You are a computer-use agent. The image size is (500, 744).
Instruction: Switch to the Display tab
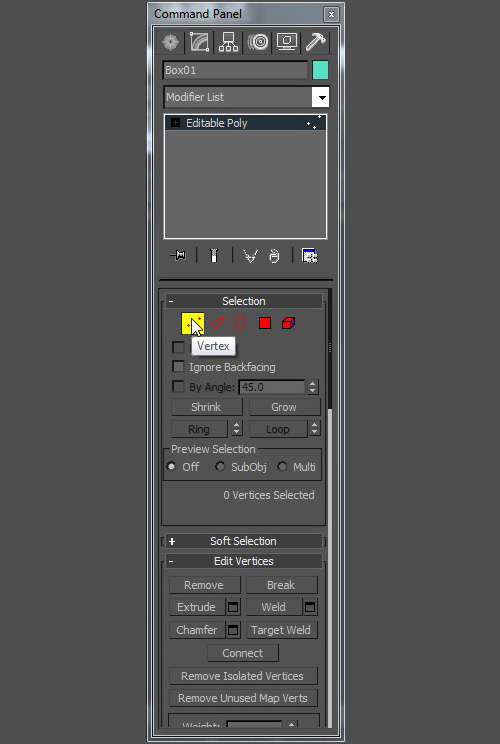(x=287, y=42)
